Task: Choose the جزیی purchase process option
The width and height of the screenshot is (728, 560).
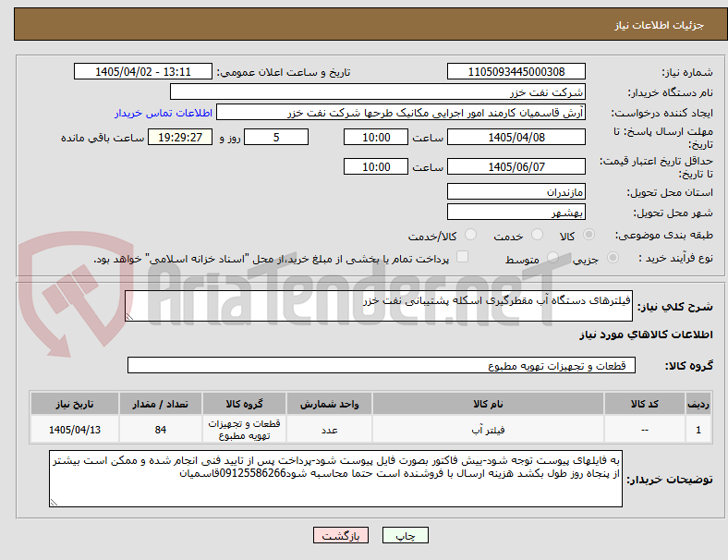Action: (613, 258)
